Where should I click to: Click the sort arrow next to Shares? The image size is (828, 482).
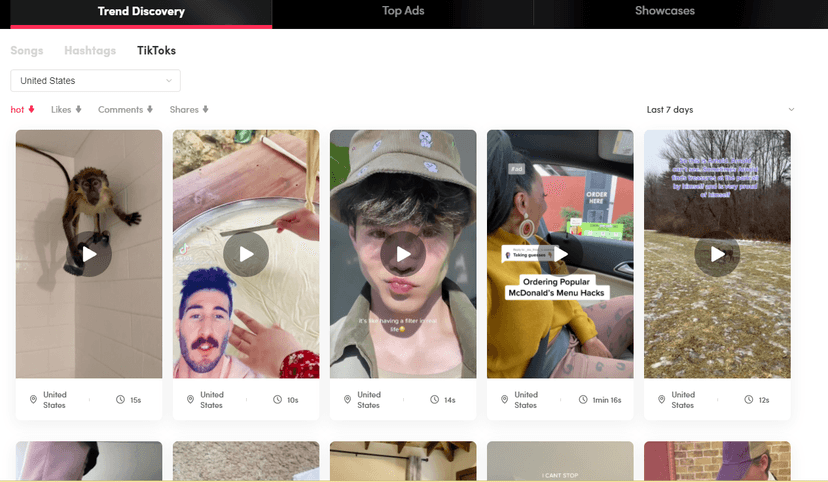(205, 109)
